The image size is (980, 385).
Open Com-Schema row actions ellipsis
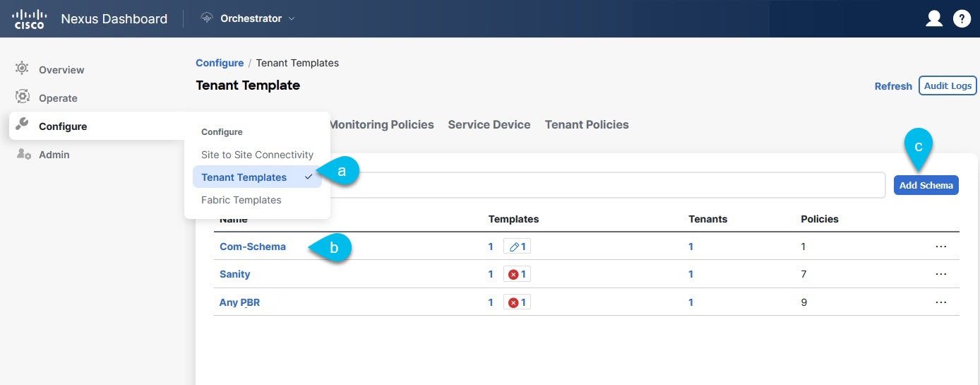940,247
